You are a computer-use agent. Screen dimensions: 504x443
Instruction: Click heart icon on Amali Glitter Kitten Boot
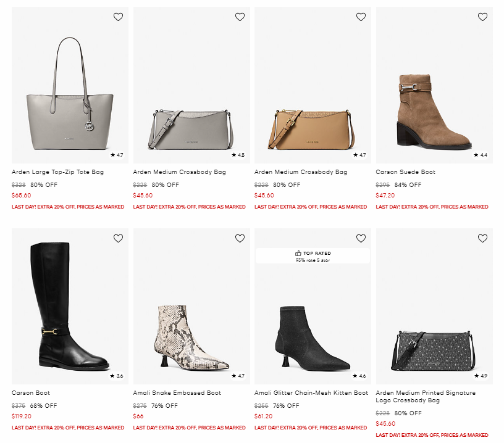point(361,238)
